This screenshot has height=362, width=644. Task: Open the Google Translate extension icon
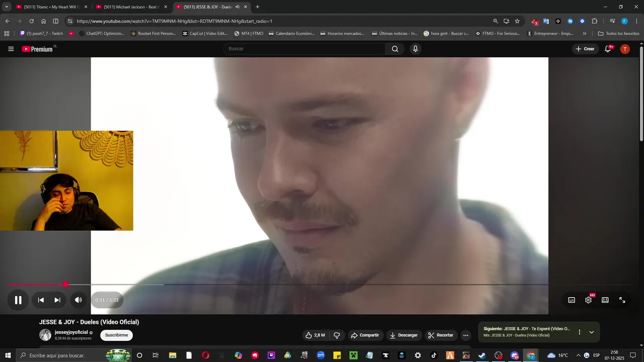546,21
